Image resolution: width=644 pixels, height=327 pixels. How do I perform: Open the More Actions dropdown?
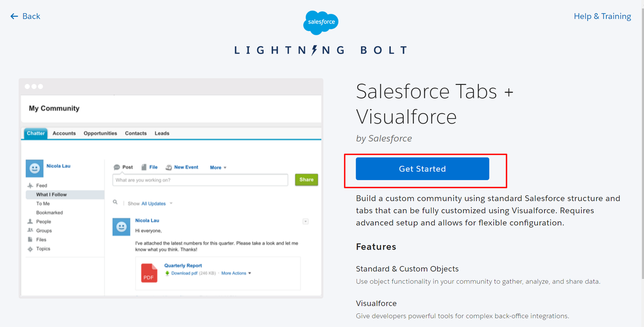(x=236, y=273)
